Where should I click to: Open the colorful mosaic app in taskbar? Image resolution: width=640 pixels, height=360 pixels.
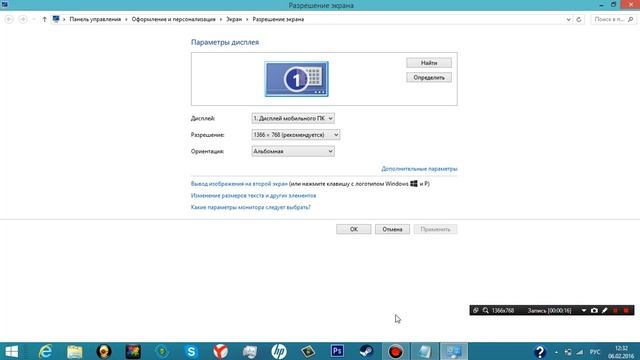pyautogui.click(x=133, y=351)
